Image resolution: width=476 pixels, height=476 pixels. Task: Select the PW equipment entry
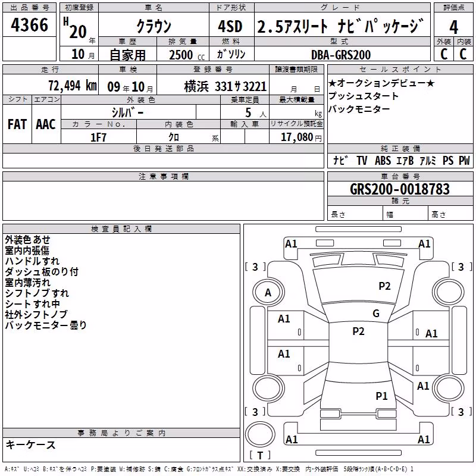[x=464, y=160]
